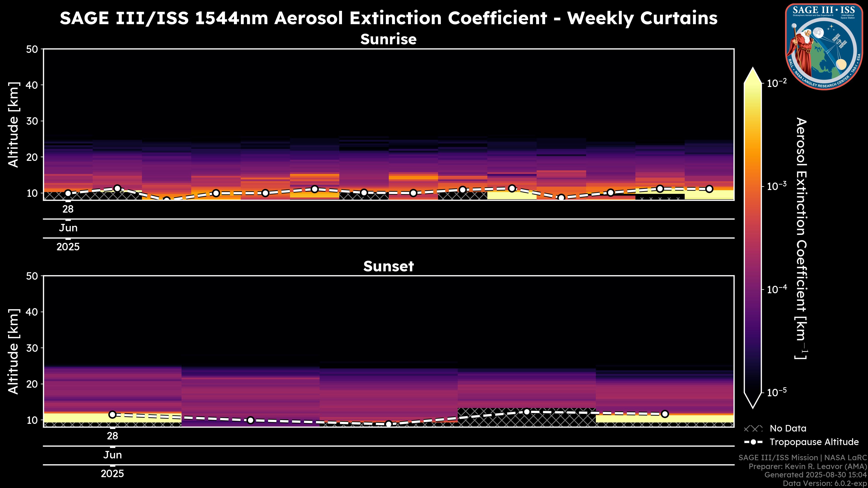
Task: Click the 2025 year label under Sunrise plot
Action: pos(68,247)
